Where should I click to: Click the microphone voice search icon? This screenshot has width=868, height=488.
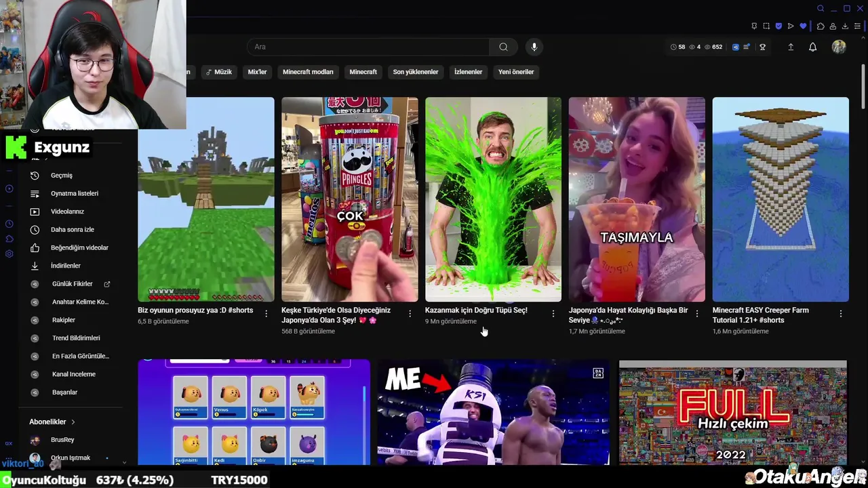[534, 47]
